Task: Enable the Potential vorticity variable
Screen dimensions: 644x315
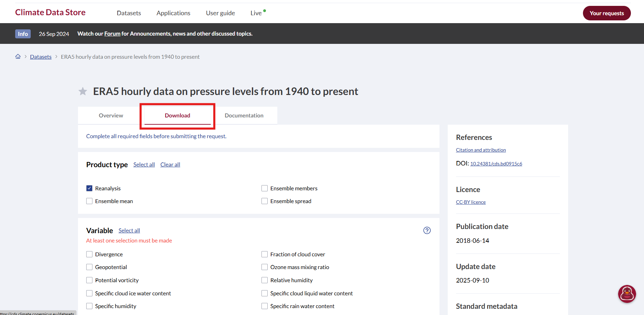Action: coord(89,280)
